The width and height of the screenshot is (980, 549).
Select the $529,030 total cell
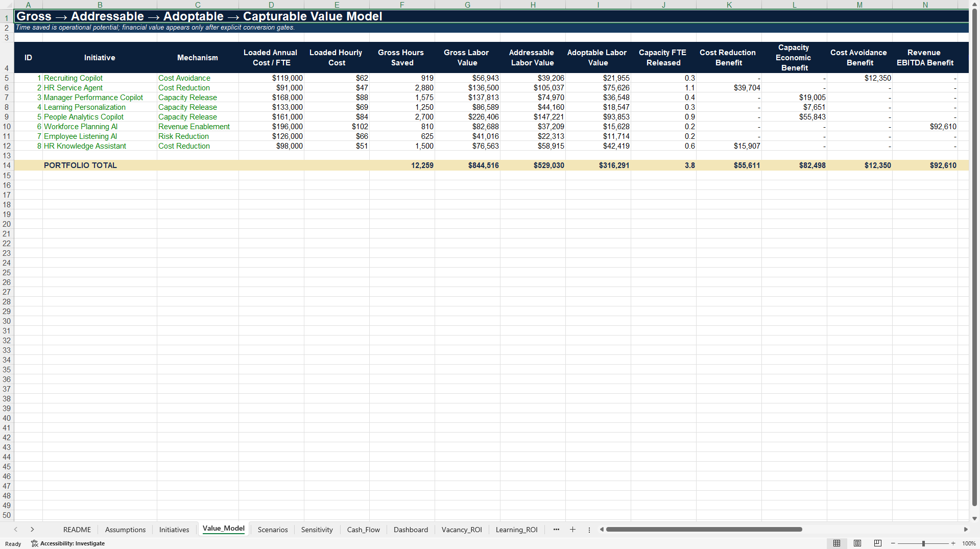coord(533,165)
